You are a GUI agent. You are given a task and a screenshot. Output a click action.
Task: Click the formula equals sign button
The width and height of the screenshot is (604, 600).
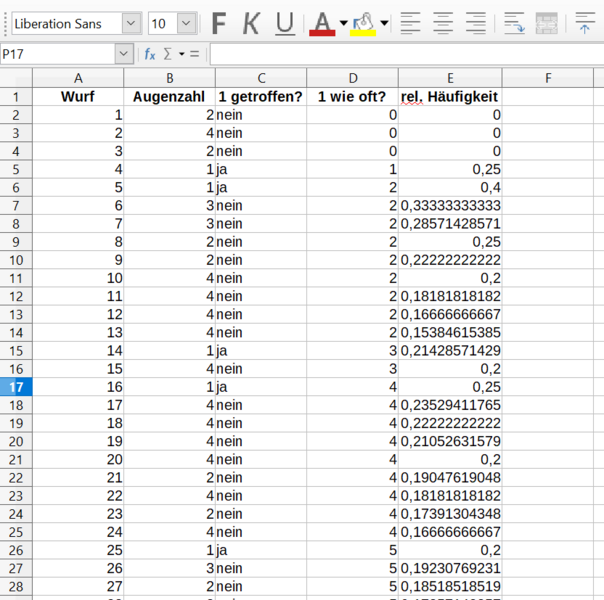point(194,54)
